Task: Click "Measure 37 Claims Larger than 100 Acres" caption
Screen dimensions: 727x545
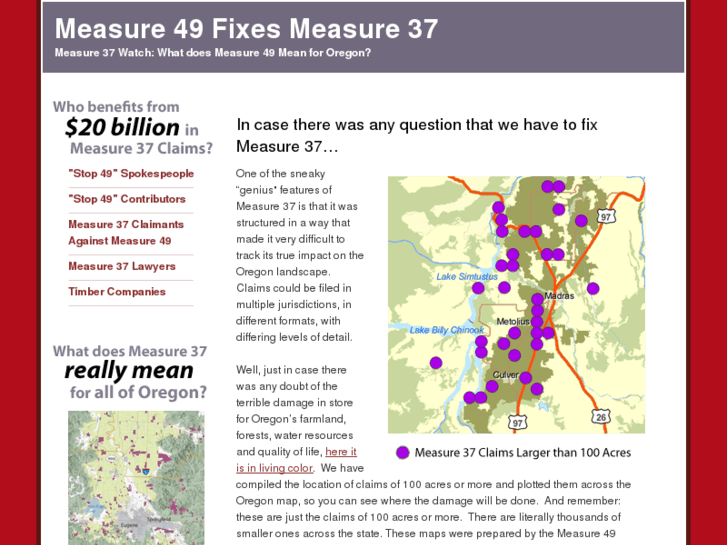Action: click(x=523, y=453)
